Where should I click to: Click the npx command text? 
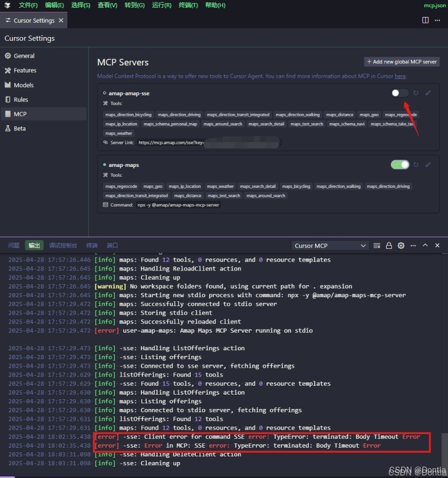pos(178,205)
